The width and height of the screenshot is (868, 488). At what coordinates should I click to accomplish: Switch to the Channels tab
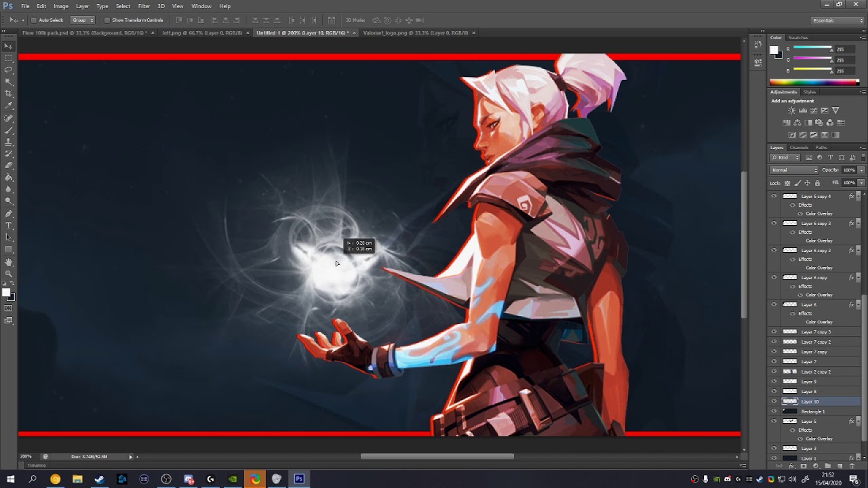click(799, 147)
